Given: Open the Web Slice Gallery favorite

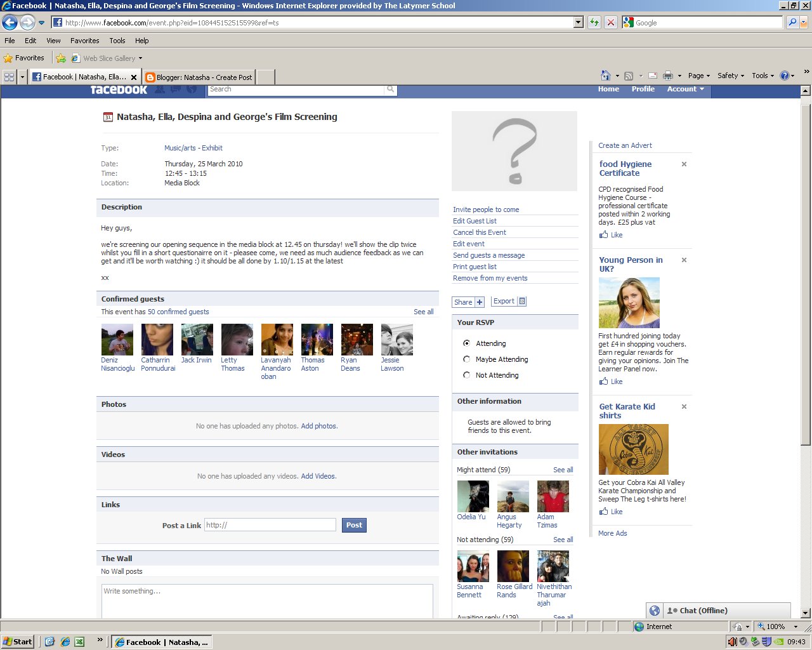Looking at the screenshot, I should [x=107, y=58].
